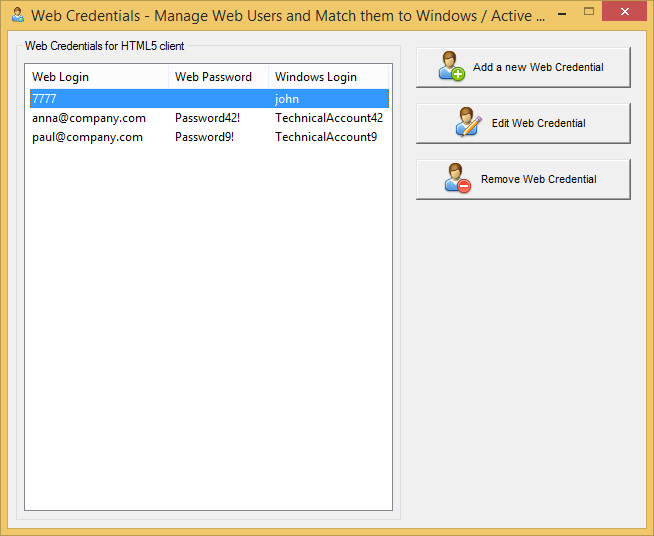Select the anna@company.com credential entry
This screenshot has width=654, height=536.
click(x=88, y=118)
